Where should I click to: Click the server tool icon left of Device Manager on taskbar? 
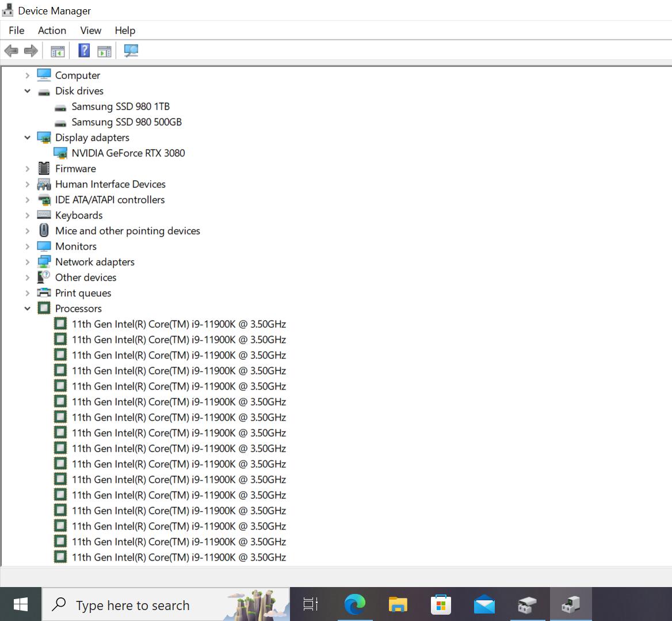coord(527,605)
